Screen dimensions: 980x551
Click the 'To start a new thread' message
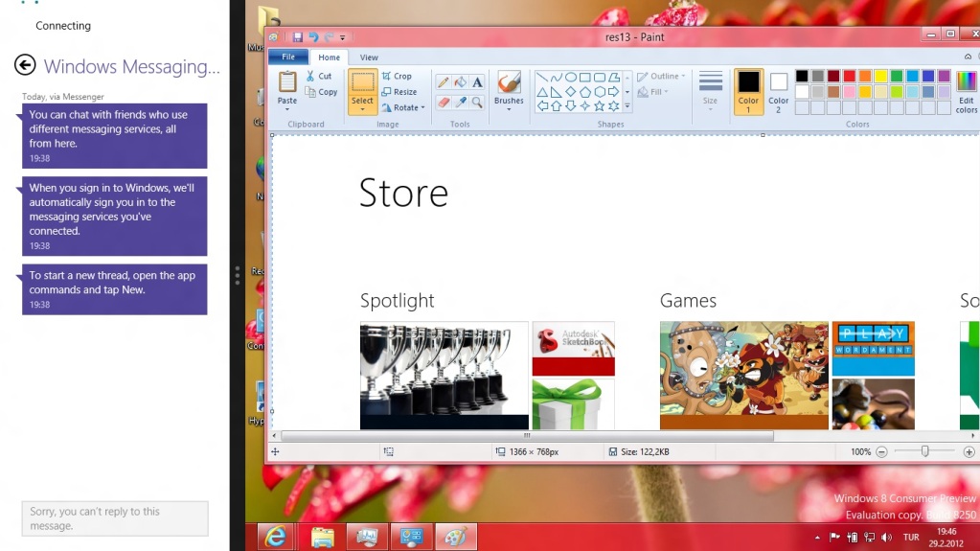(x=114, y=289)
